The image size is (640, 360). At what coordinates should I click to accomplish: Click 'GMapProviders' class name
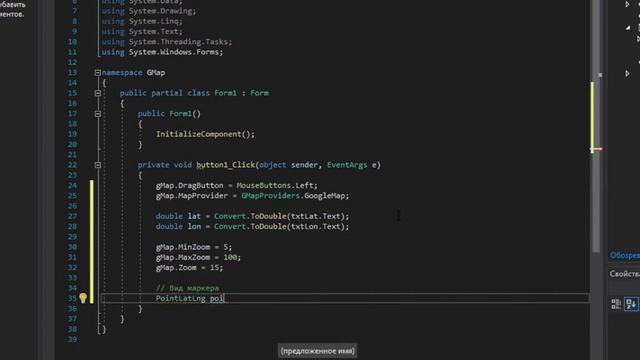pyautogui.click(x=270, y=196)
